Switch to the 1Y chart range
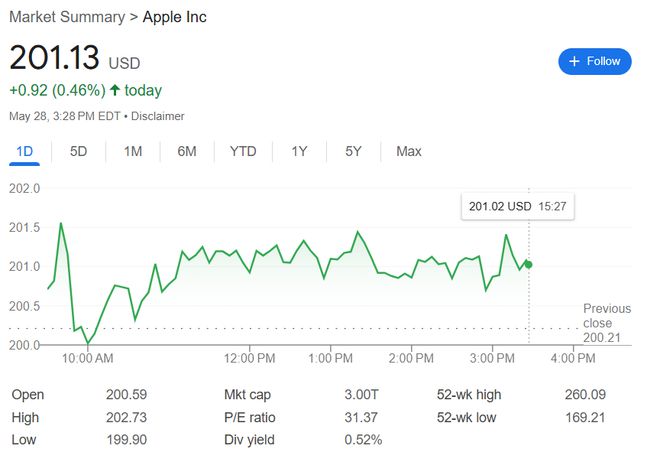Image resolution: width=660 pixels, height=462 pixels. coord(299,151)
